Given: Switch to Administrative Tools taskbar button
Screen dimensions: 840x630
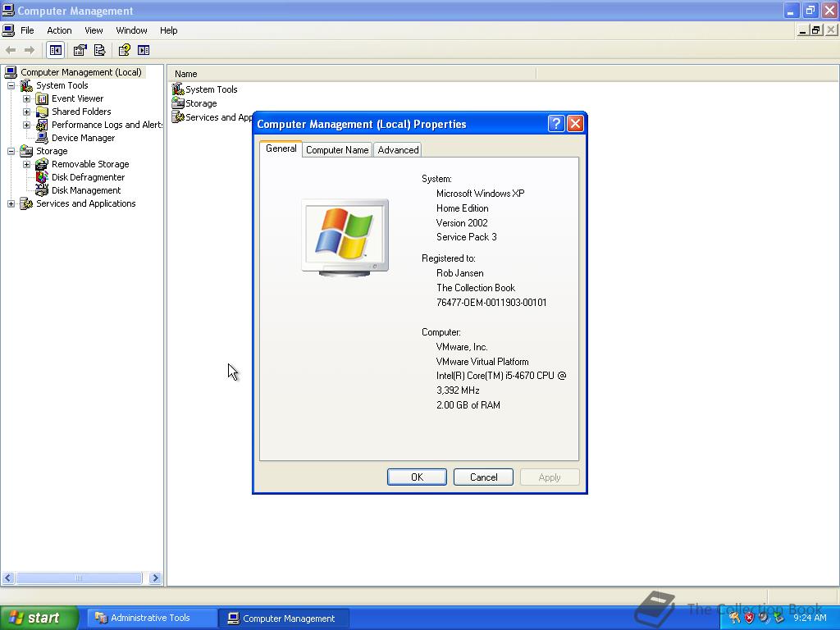Looking at the screenshot, I should pos(151,618).
